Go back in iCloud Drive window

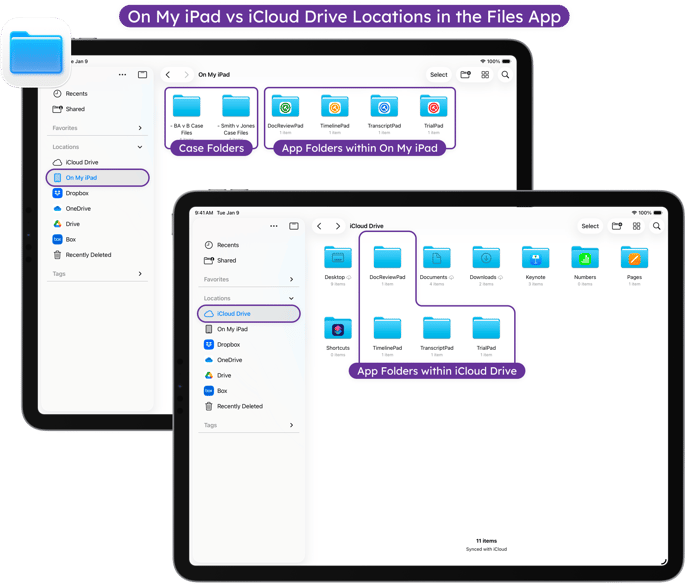tap(319, 226)
